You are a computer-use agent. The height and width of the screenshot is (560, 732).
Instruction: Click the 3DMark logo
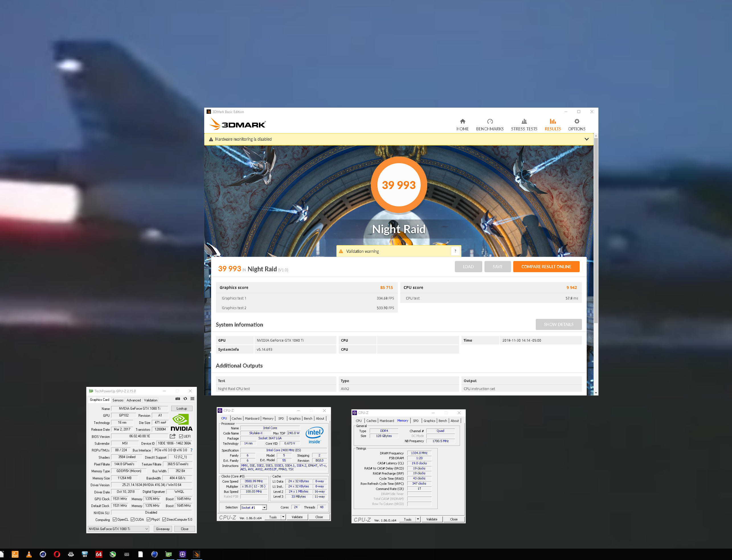tap(237, 124)
